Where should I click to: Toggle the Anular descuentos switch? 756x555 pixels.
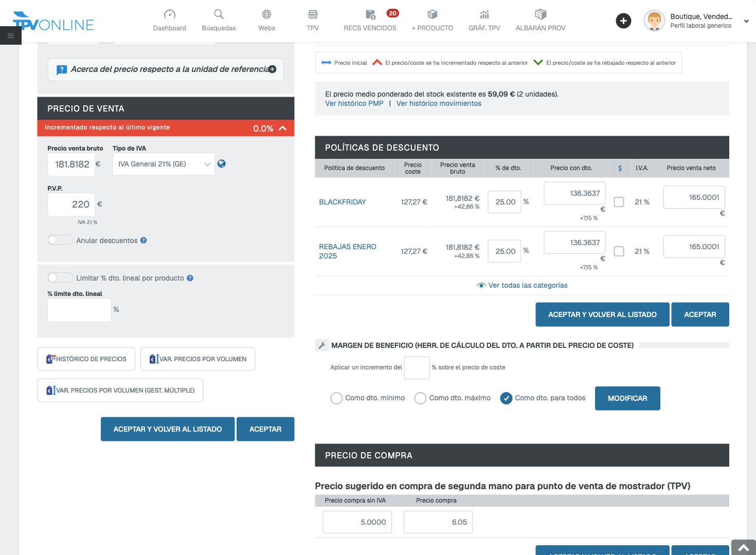(x=60, y=240)
